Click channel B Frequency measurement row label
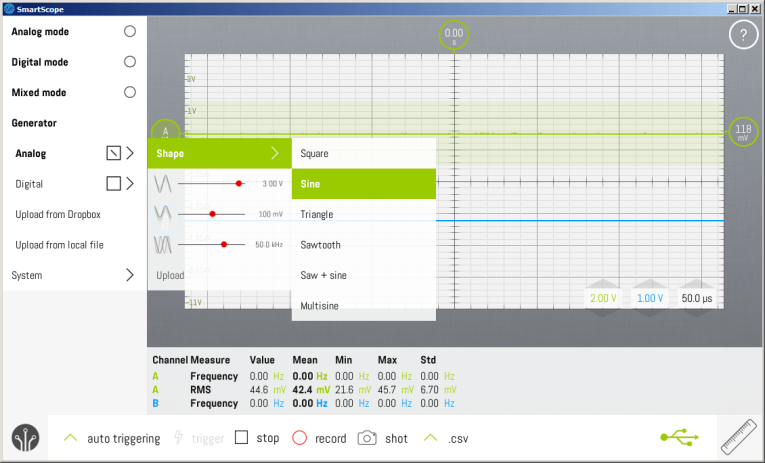The width and height of the screenshot is (765, 463). click(214, 403)
